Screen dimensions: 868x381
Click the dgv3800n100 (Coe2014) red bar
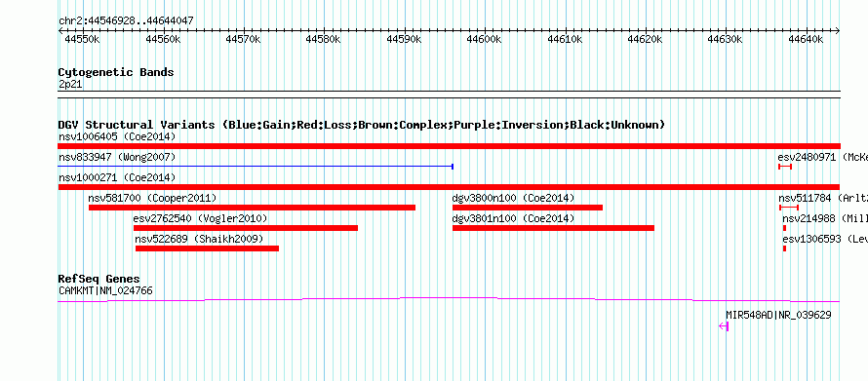click(x=528, y=208)
